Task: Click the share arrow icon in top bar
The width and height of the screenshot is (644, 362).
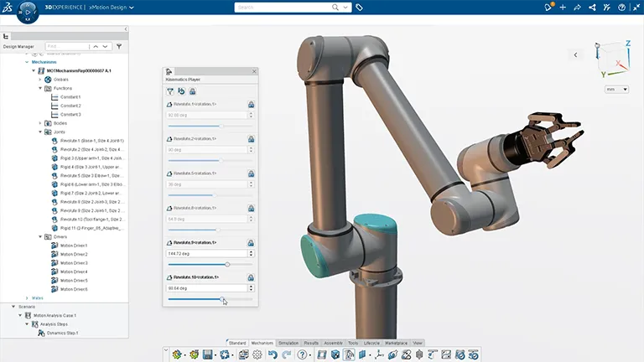Action: (577, 8)
